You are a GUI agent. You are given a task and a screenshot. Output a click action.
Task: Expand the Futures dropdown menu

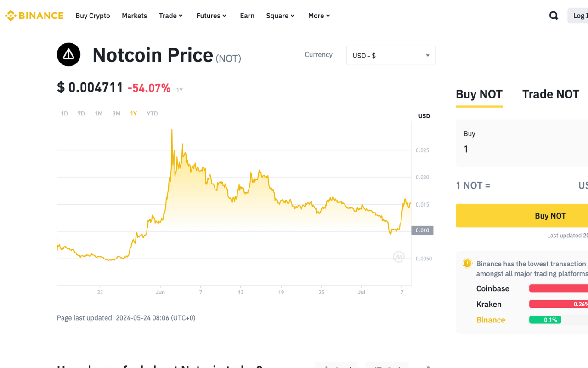(x=211, y=16)
